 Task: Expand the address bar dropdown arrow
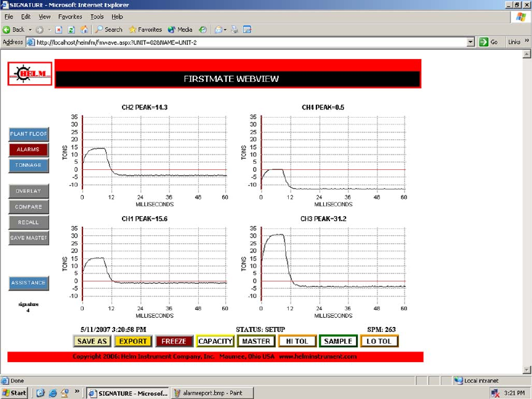coord(470,42)
